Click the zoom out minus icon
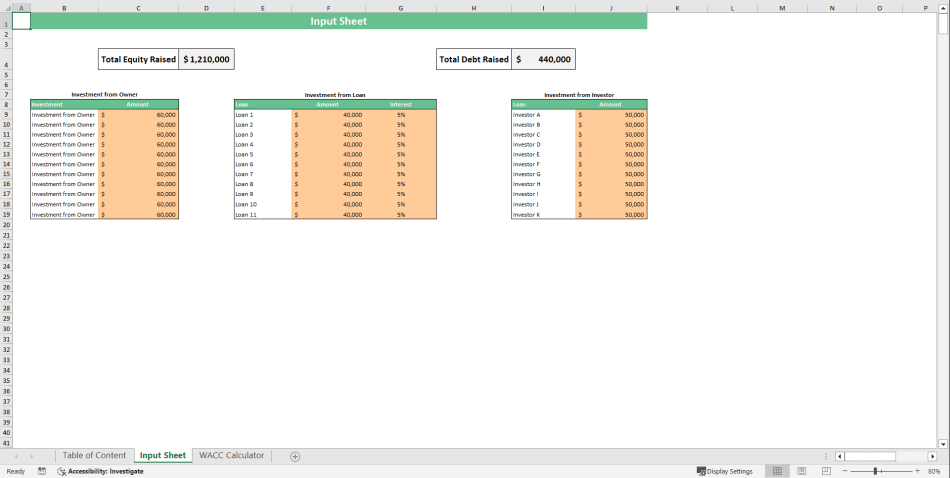 click(842, 471)
